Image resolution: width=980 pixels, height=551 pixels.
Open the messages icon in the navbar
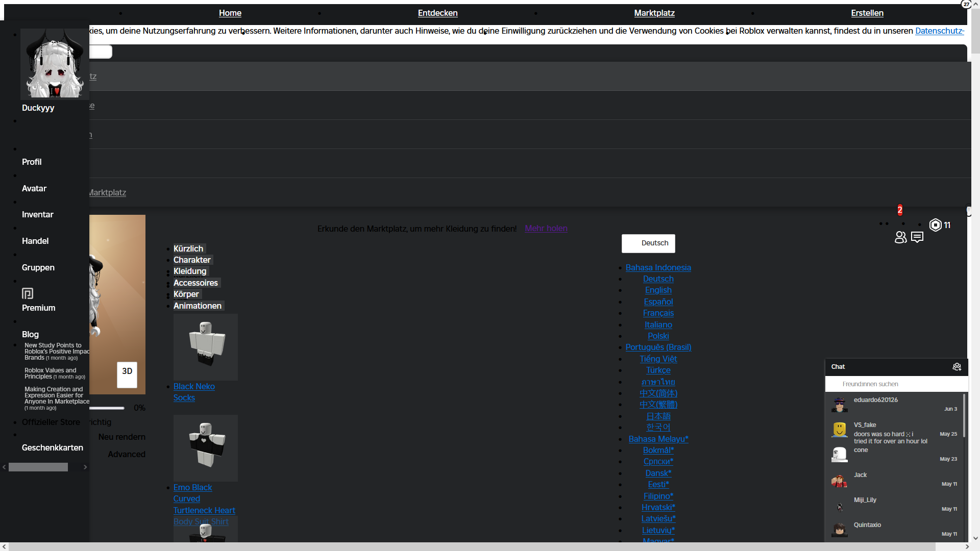click(917, 237)
